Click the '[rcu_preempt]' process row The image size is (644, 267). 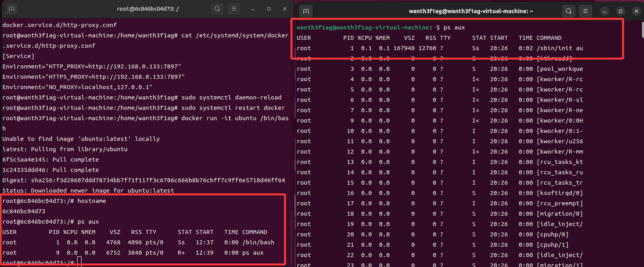[440, 203]
